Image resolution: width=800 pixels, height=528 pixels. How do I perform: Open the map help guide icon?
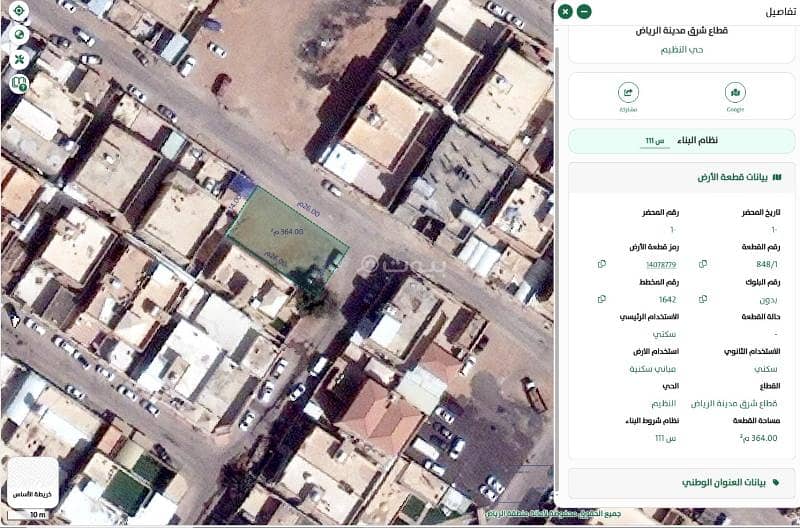click(x=18, y=83)
